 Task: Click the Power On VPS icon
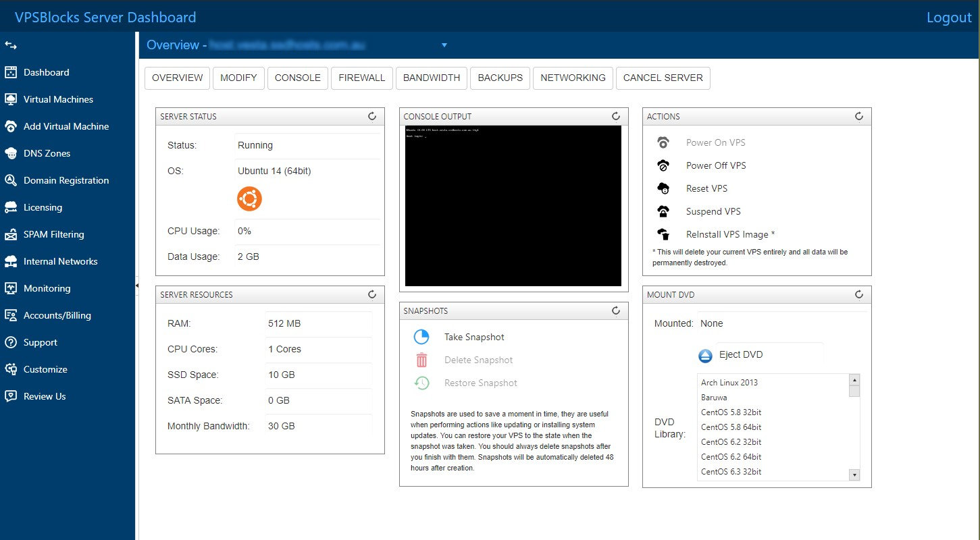pos(663,142)
